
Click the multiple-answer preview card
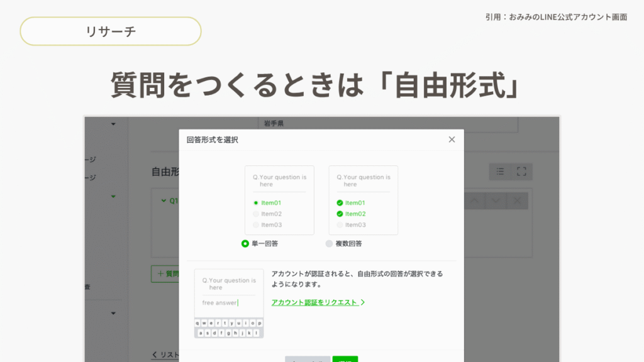tap(363, 200)
